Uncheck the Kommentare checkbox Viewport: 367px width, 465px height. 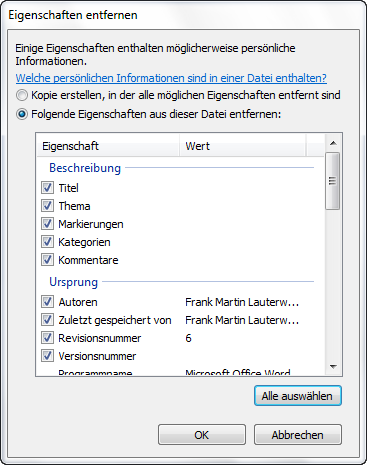(47, 260)
